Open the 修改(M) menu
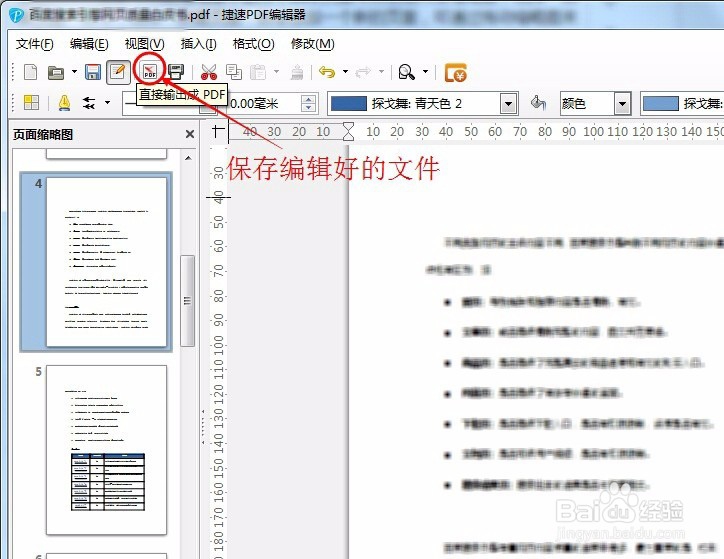The height and width of the screenshot is (559, 724). pos(313,44)
